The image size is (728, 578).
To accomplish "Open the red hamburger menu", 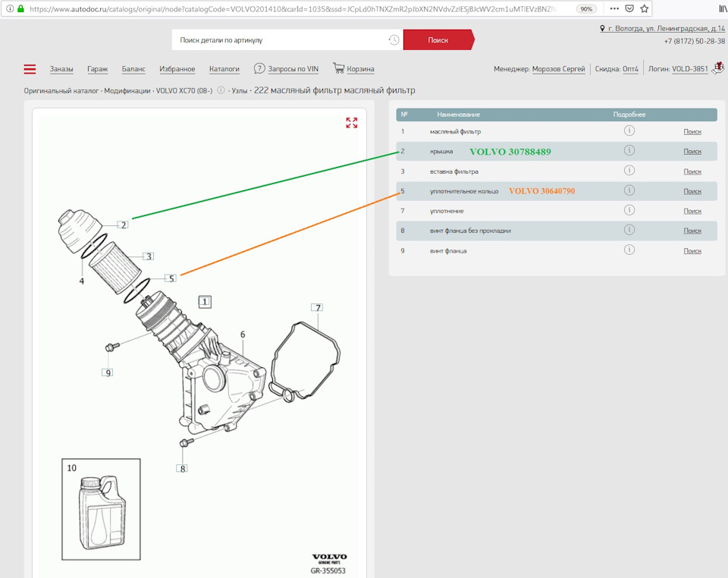I will [x=30, y=69].
